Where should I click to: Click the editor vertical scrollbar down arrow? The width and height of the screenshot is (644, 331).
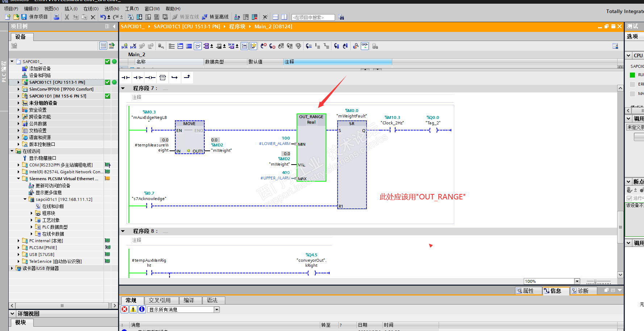[620, 274]
